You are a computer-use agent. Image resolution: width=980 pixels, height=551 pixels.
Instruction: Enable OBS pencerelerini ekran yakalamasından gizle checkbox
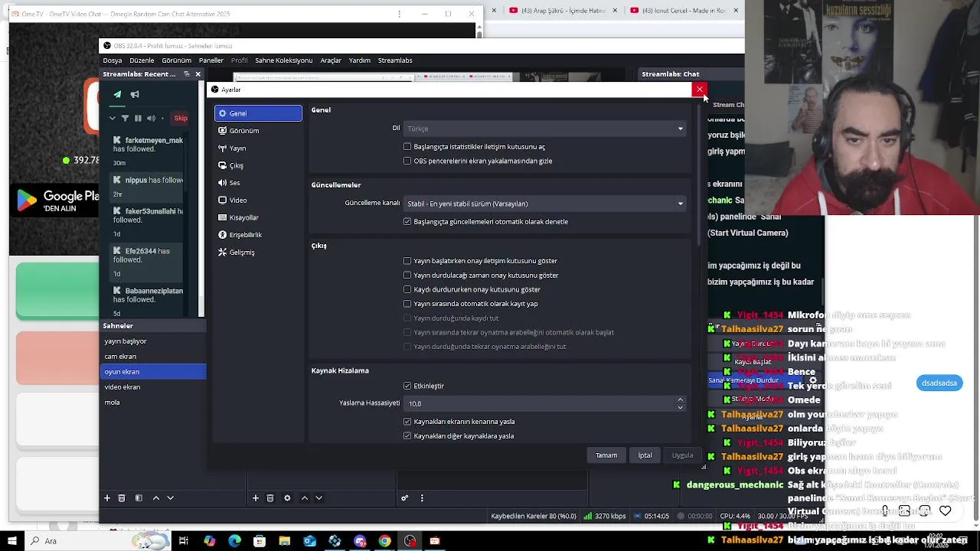[407, 161]
